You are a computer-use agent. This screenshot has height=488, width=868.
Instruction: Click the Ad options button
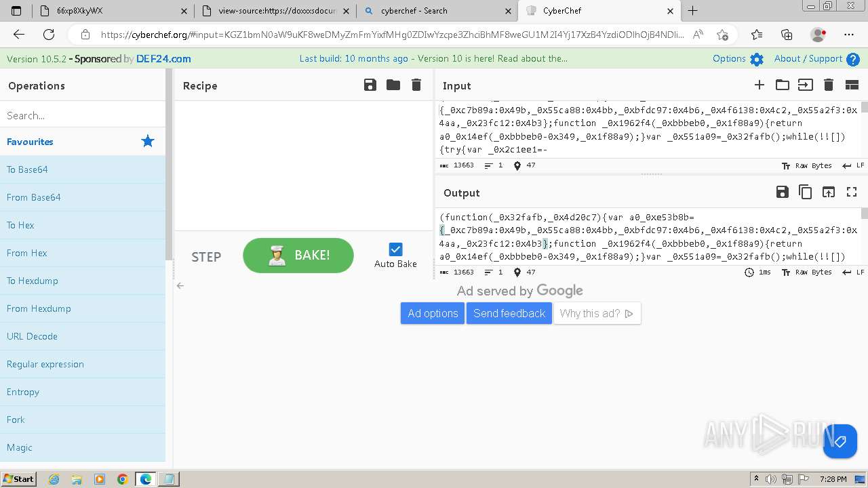pyautogui.click(x=433, y=313)
